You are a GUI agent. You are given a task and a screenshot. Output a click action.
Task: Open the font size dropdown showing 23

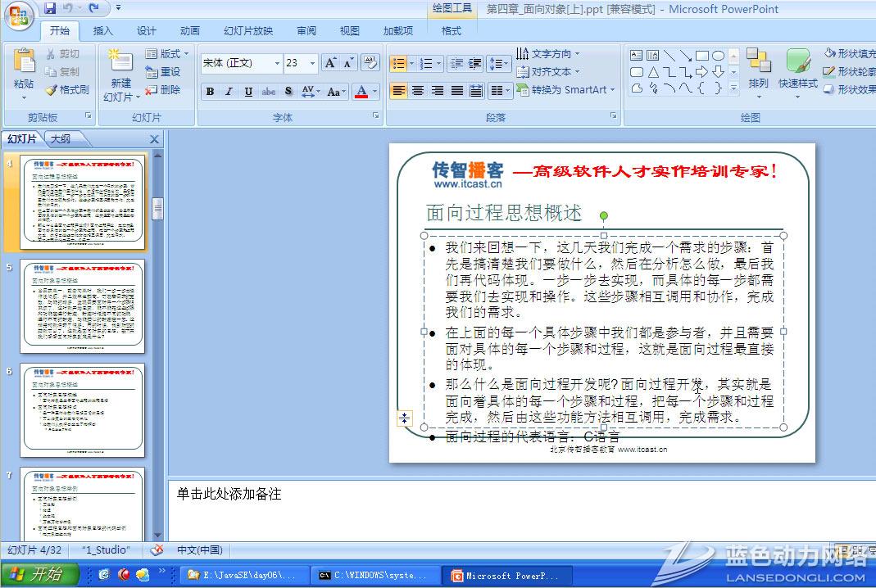pos(312,63)
